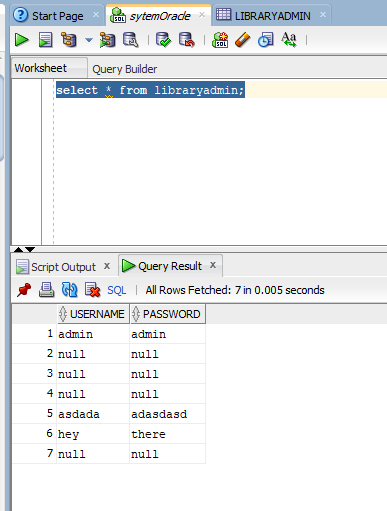Screen dimensions: 387x511
Task: Click the Explain Plan icon
Action: click(69, 40)
